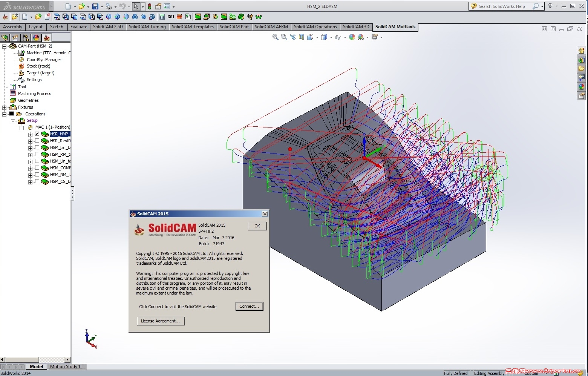Click the Previous View icon
This screenshot has height=376, width=588.
pos(293,37)
